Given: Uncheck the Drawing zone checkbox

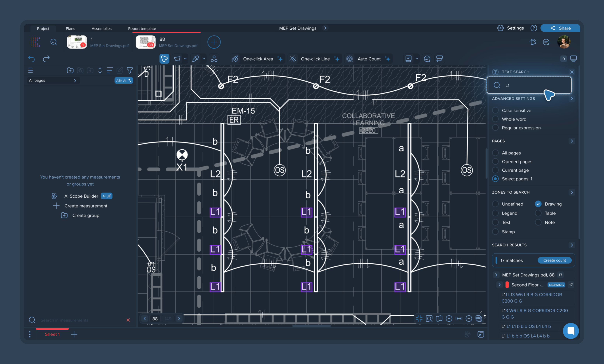Looking at the screenshot, I should click(538, 204).
